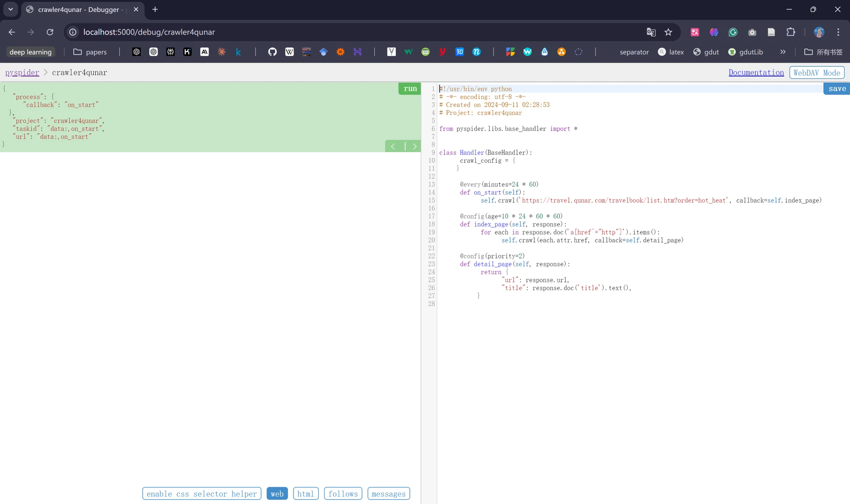Open a new browser tab

155,9
